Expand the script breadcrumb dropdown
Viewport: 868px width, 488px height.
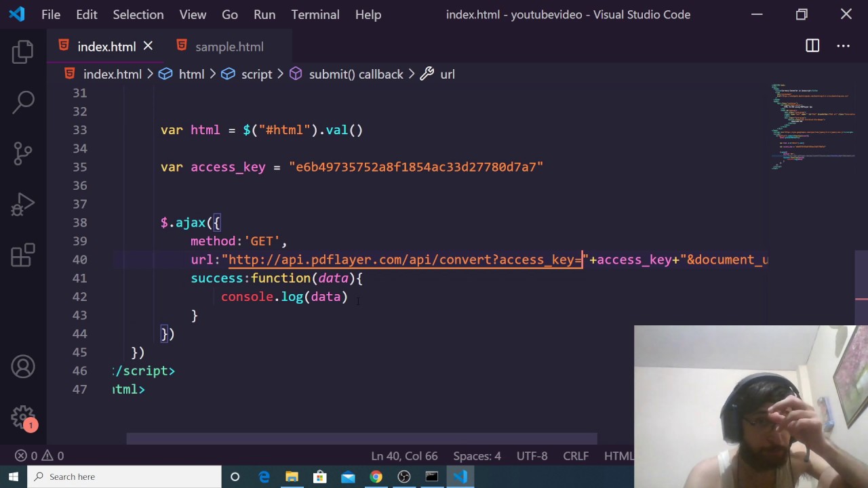(256, 75)
